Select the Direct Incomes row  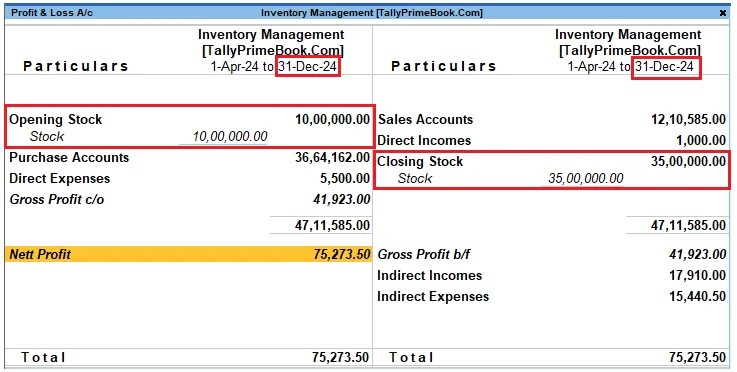[552, 141]
